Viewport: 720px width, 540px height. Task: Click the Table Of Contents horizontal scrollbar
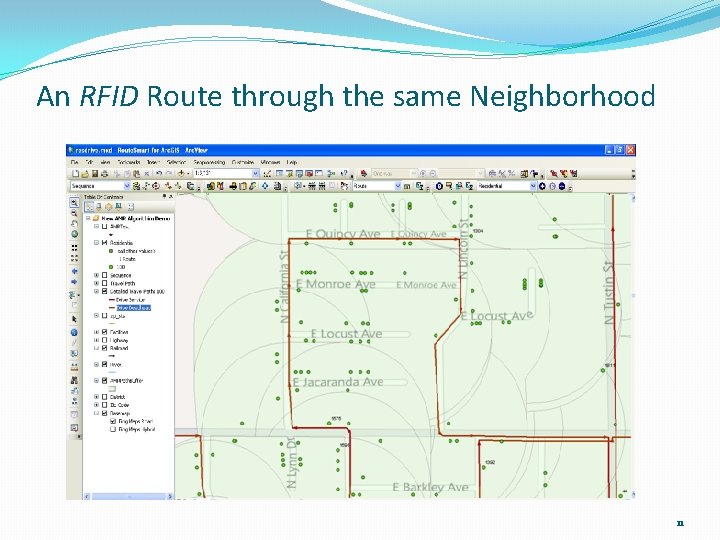(x=128, y=496)
